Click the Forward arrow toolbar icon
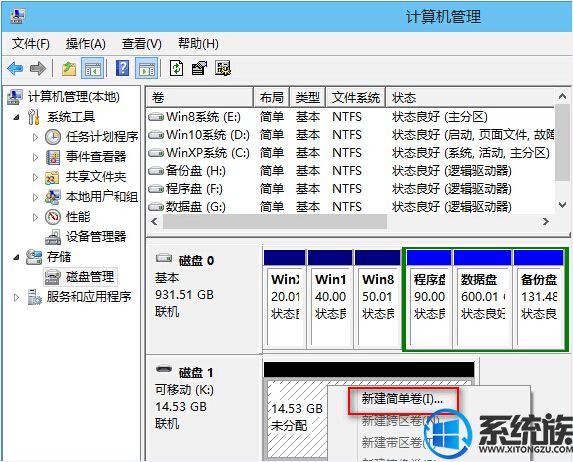This screenshot has height=462, width=573. pos(38,68)
